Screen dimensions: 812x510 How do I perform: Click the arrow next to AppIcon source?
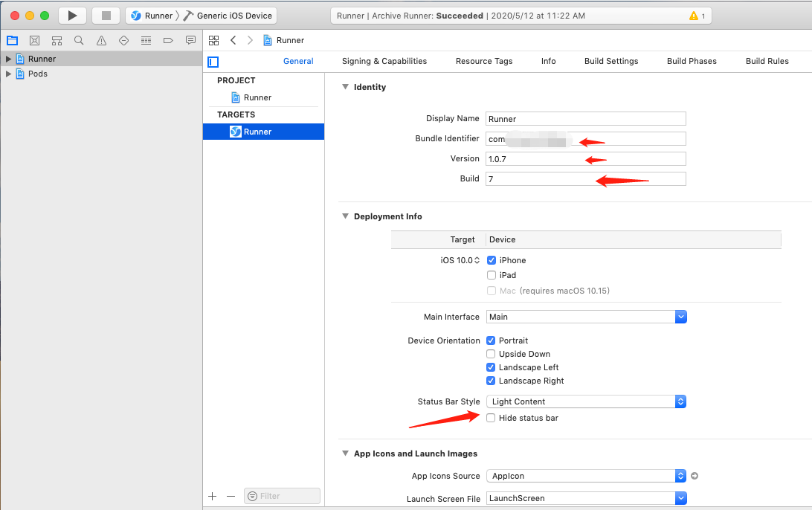[695, 476]
